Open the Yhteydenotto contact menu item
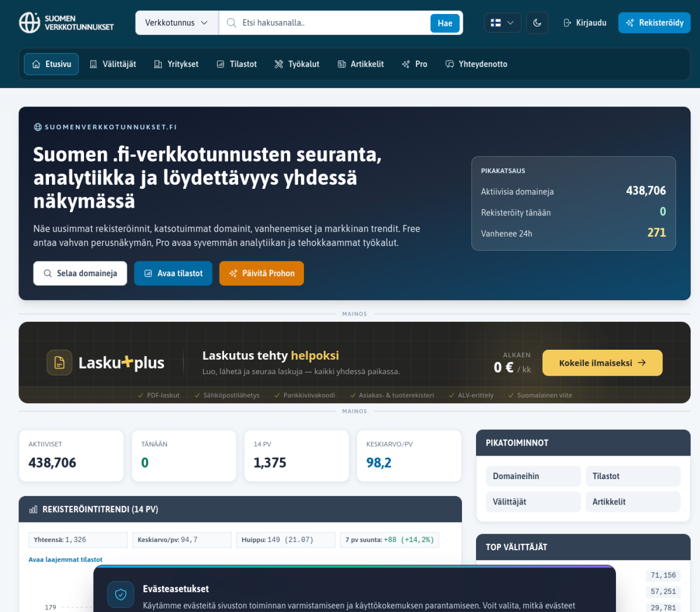Viewport: 700px width, 612px height. point(476,64)
